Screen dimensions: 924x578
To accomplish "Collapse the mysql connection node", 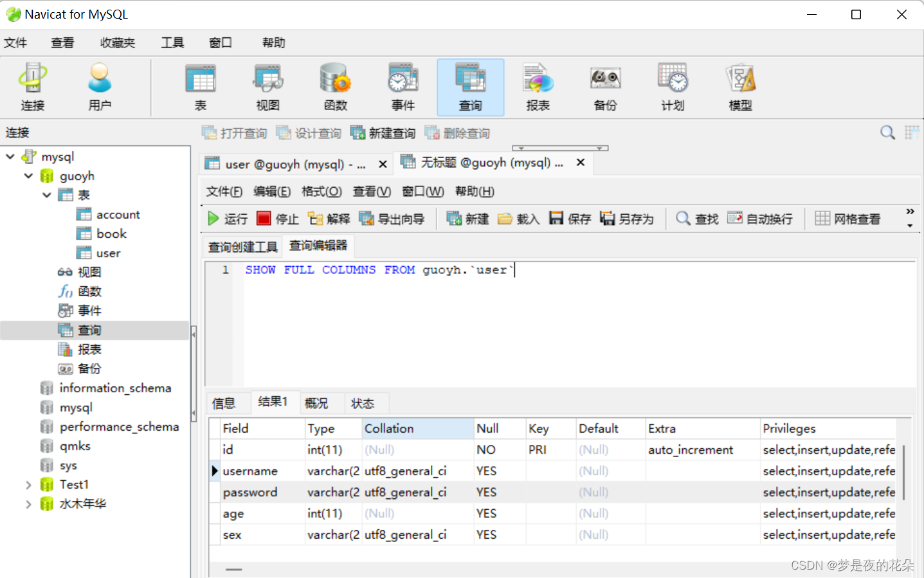I will tap(10, 156).
